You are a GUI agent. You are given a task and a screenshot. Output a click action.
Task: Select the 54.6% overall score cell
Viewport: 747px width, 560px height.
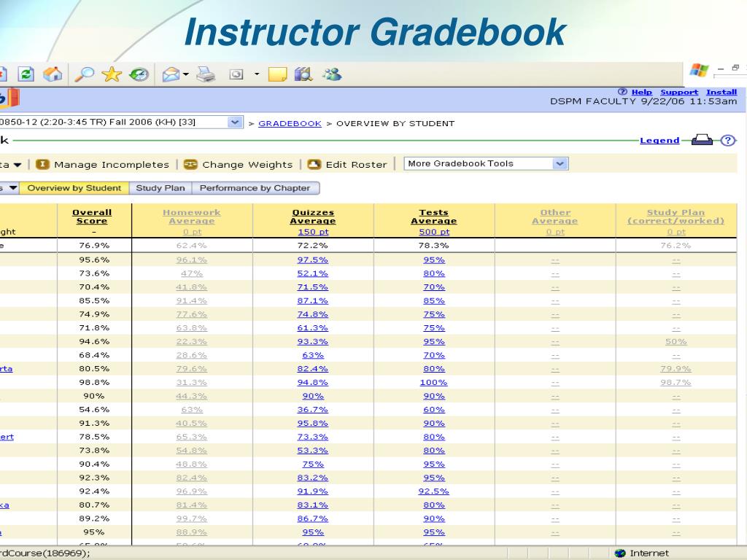coord(94,410)
